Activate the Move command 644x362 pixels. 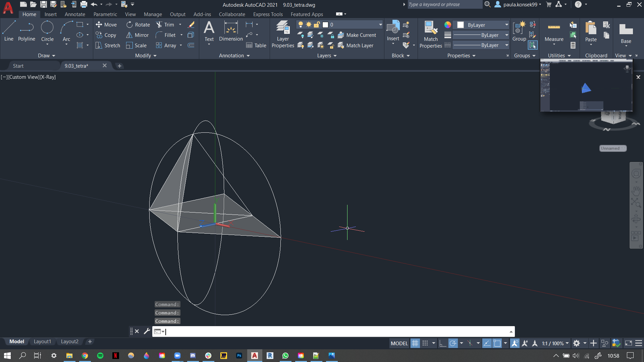point(106,24)
